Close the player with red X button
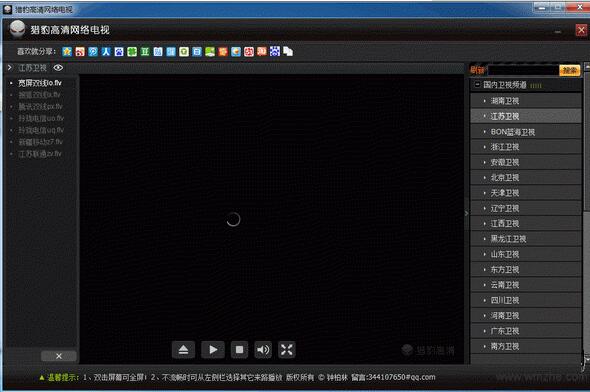Viewport: 590px width, 392px height. pos(581,30)
